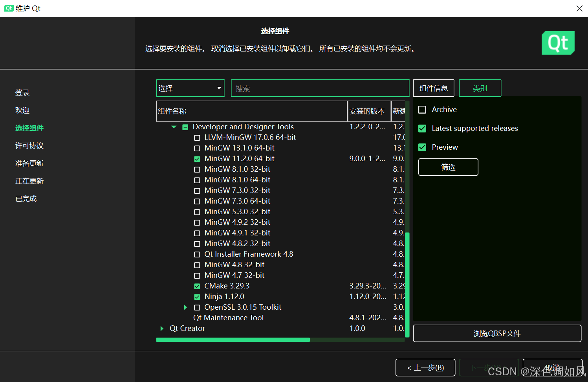Switch to the 类别 tab

click(x=480, y=88)
